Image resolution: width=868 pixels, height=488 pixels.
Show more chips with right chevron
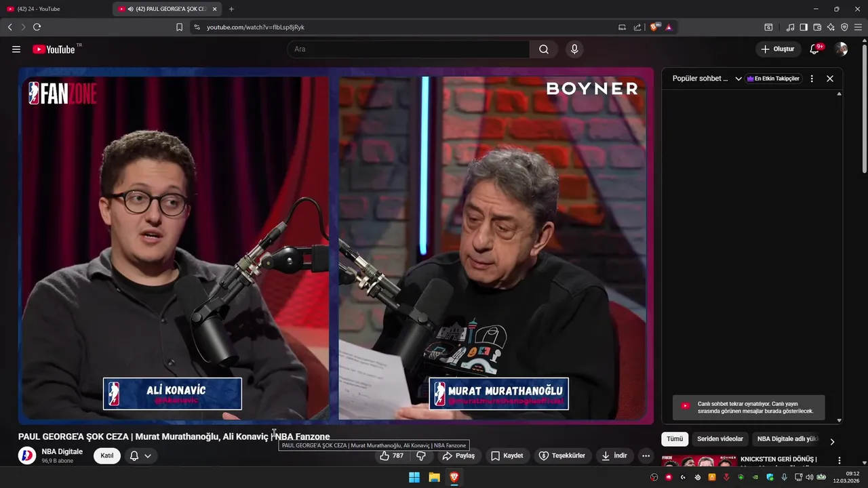(x=832, y=441)
